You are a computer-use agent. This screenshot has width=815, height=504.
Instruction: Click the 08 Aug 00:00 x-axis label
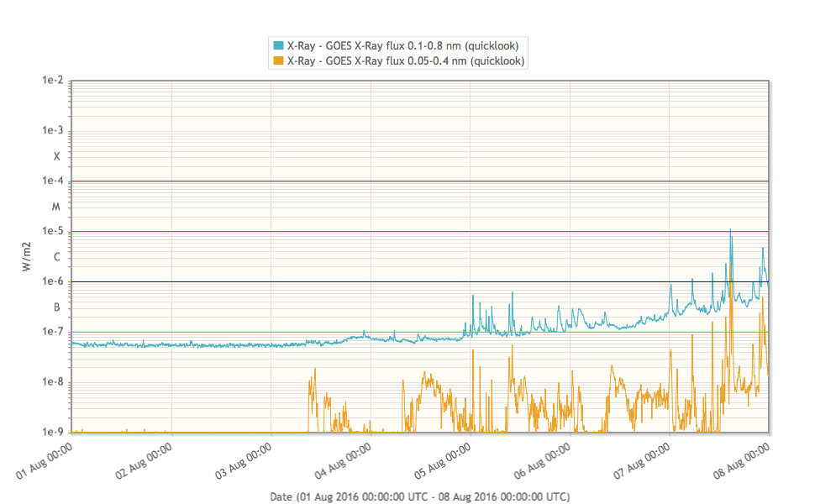pos(742,461)
